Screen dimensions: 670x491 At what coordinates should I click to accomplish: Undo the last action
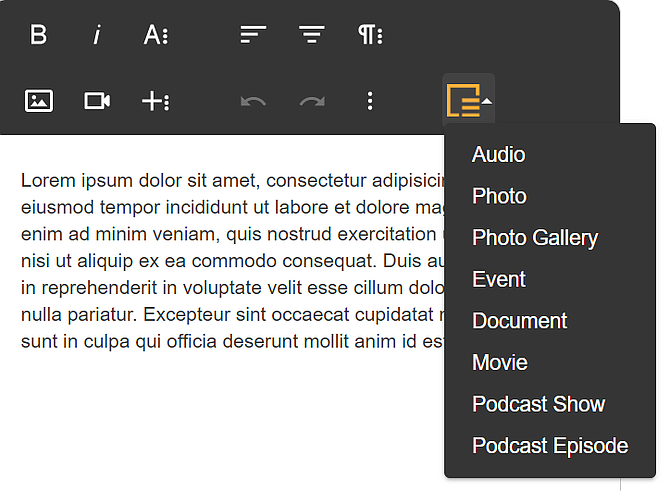[253, 102]
